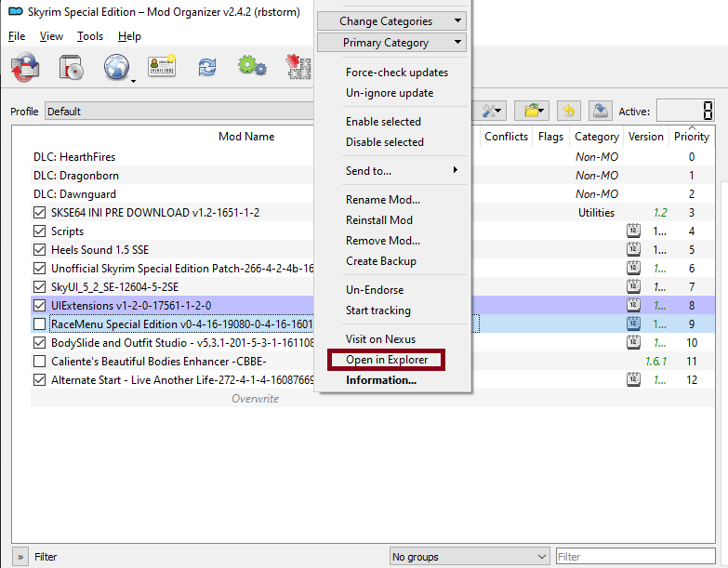Toggle the Alternate Start mod checkbox

point(39,380)
